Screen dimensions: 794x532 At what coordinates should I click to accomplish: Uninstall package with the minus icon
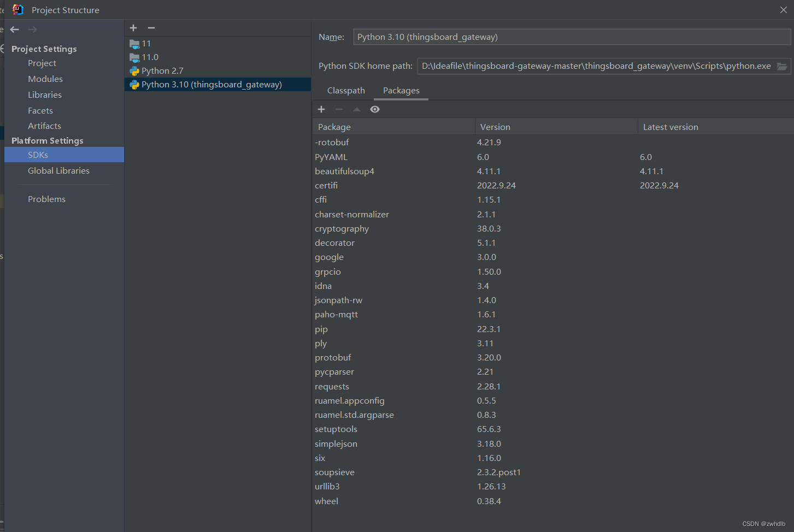pyautogui.click(x=339, y=109)
